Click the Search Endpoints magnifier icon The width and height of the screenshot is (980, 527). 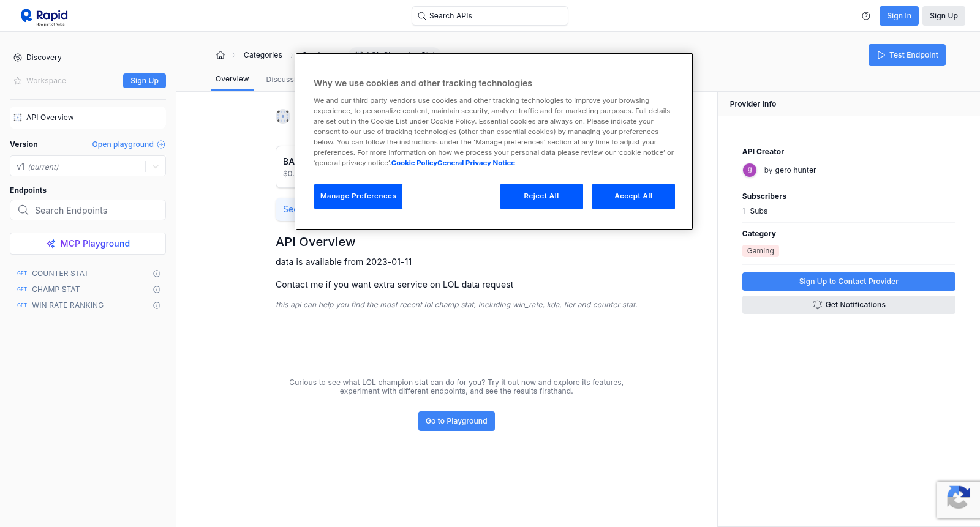[x=23, y=210]
